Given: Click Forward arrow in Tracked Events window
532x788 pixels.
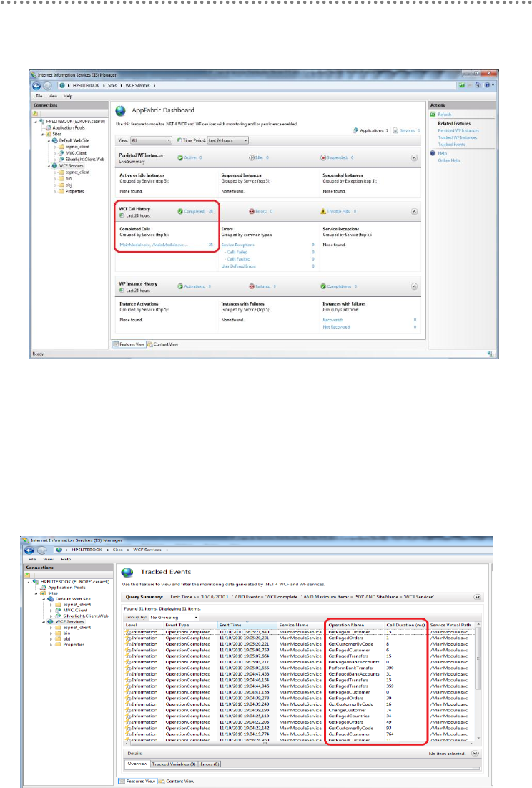Looking at the screenshot, I should pos(42,550).
